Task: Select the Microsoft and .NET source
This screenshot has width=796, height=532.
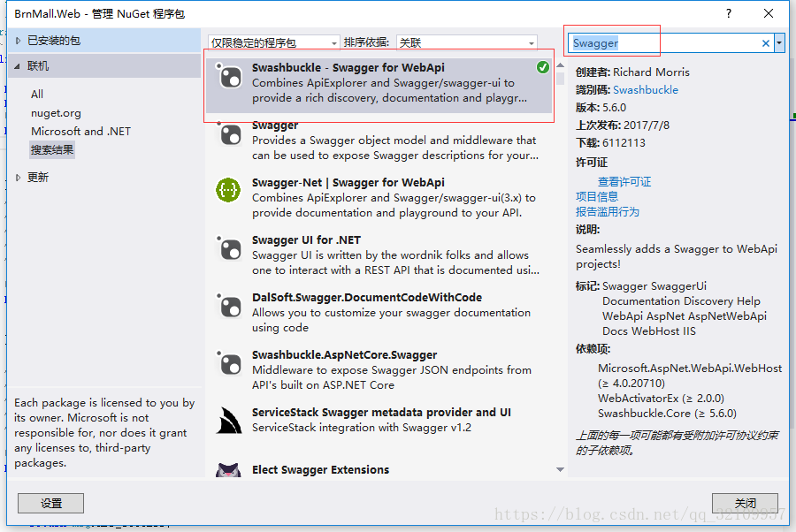Action: tap(80, 132)
